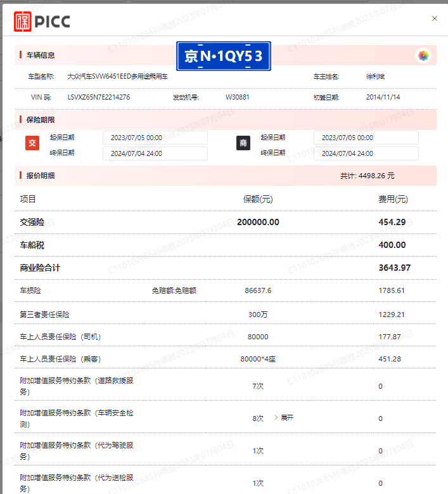
Task: Click the VIN number LSVXZ65N7E2214276
Action: click(x=99, y=98)
